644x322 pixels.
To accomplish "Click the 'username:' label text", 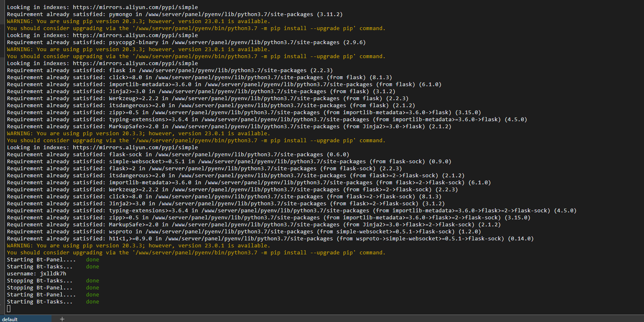I will pyautogui.click(x=21, y=273).
